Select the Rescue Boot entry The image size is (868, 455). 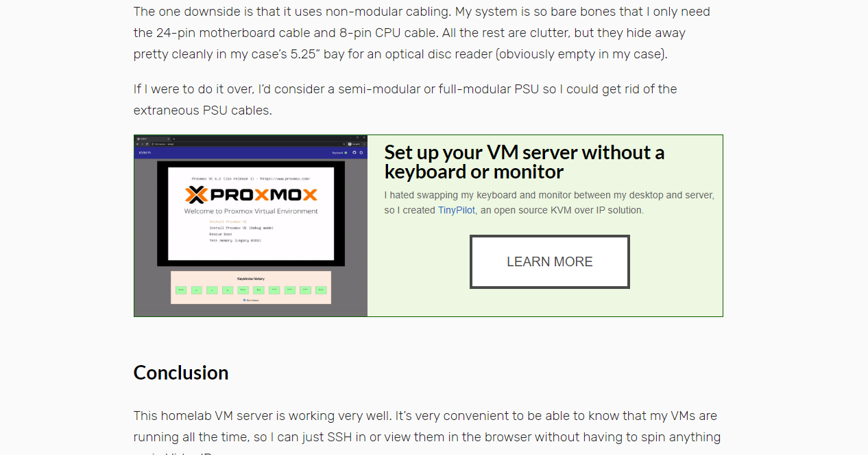(x=221, y=234)
